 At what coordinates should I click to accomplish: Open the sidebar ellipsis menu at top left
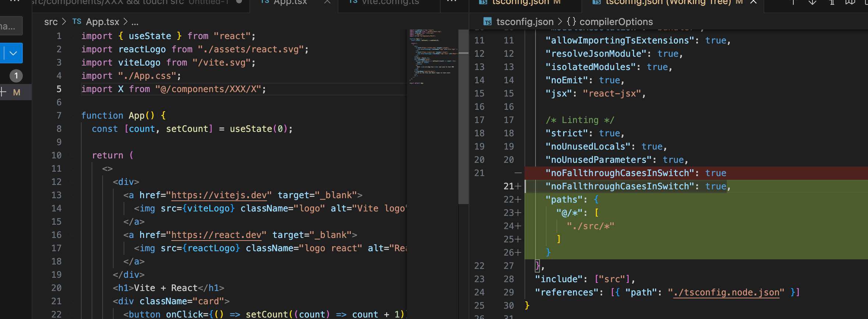(14, 2)
